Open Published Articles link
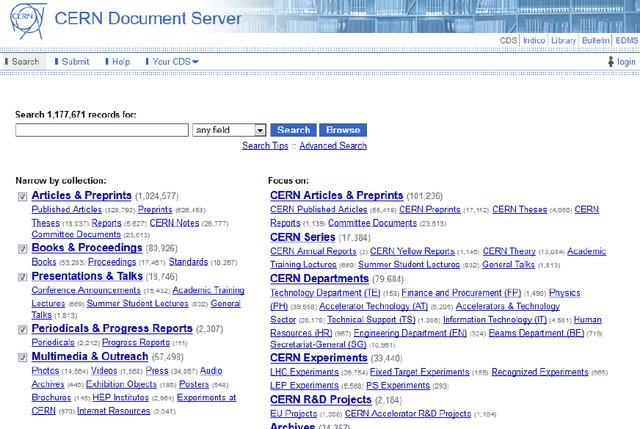The height and width of the screenshot is (429, 640). (x=67, y=209)
